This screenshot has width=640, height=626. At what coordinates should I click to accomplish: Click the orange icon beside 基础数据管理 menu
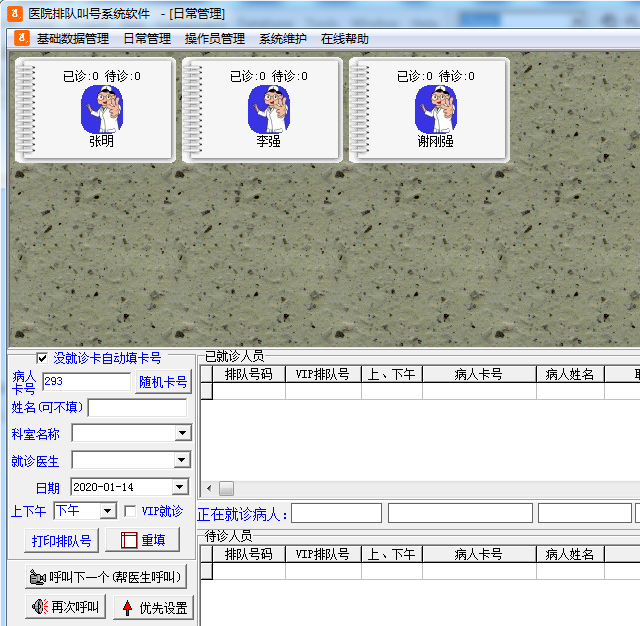click(x=21, y=39)
